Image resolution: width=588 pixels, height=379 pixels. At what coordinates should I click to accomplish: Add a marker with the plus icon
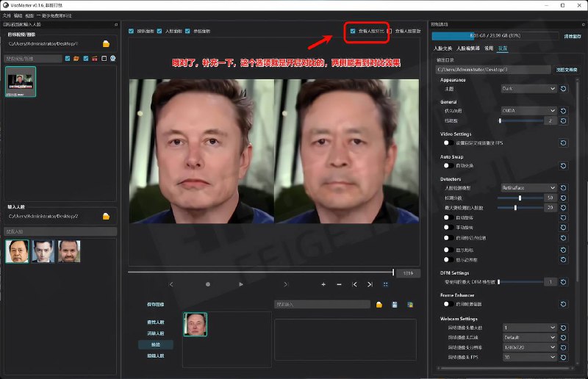tap(323, 284)
